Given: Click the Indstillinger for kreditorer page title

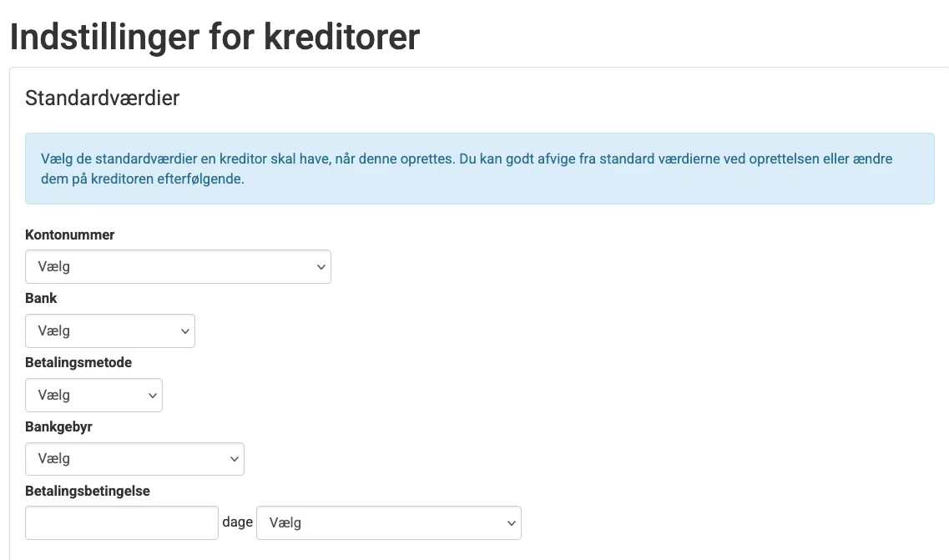Looking at the screenshot, I should pyautogui.click(x=214, y=36).
